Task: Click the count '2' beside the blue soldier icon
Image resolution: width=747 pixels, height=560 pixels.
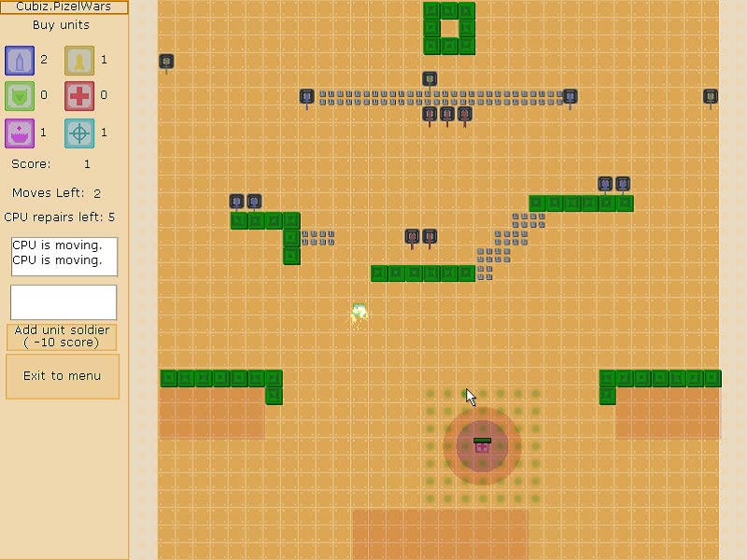Action: [44, 60]
